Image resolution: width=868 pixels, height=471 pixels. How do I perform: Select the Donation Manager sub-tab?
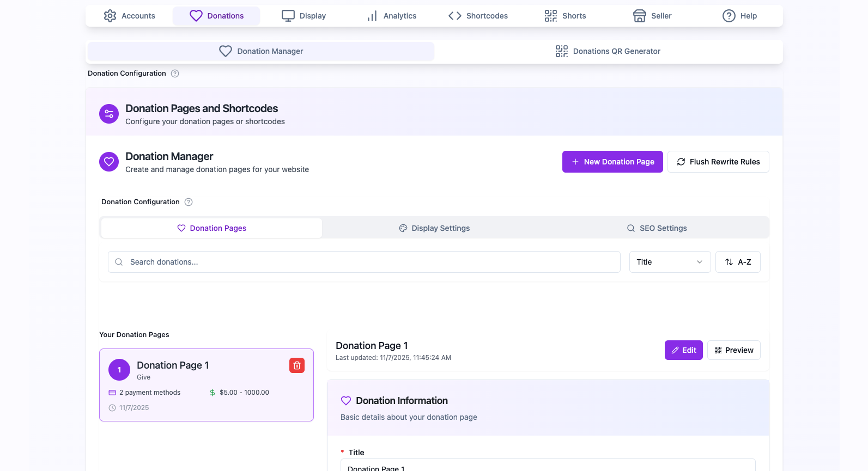(x=261, y=51)
